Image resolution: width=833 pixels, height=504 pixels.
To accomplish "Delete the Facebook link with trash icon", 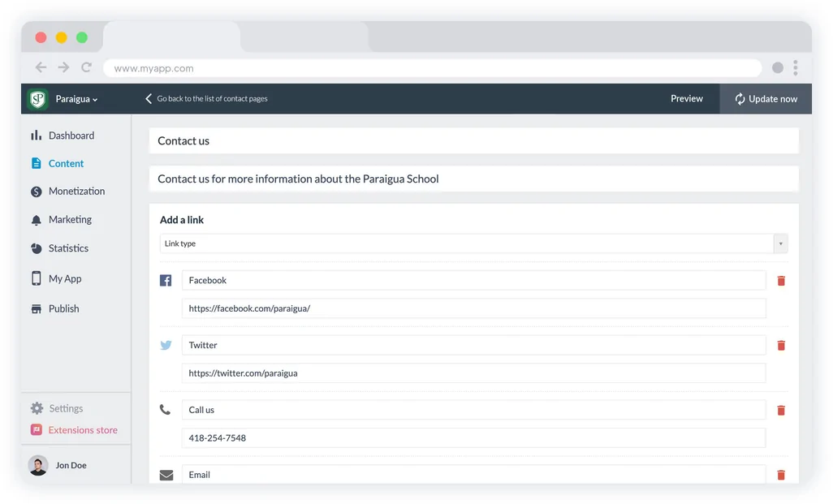I will click(x=781, y=281).
